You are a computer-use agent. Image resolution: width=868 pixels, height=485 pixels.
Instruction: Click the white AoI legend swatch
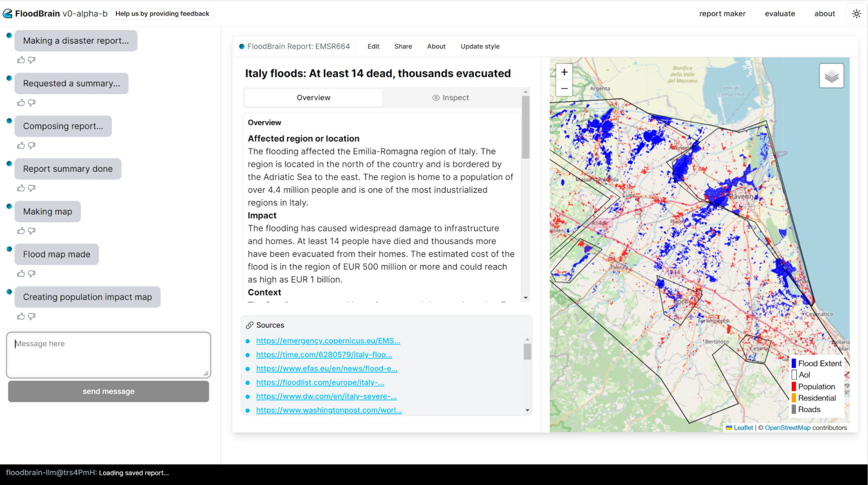pyautogui.click(x=793, y=375)
